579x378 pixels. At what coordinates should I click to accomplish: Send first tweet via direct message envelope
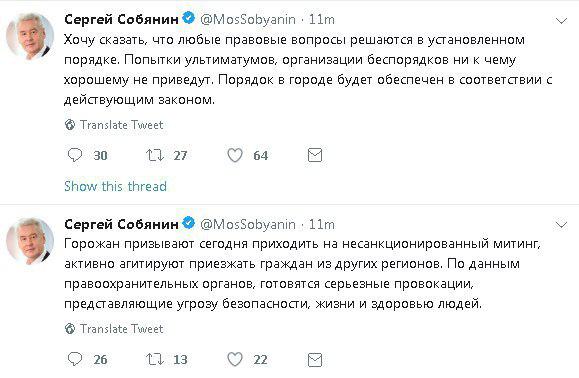click(x=315, y=155)
